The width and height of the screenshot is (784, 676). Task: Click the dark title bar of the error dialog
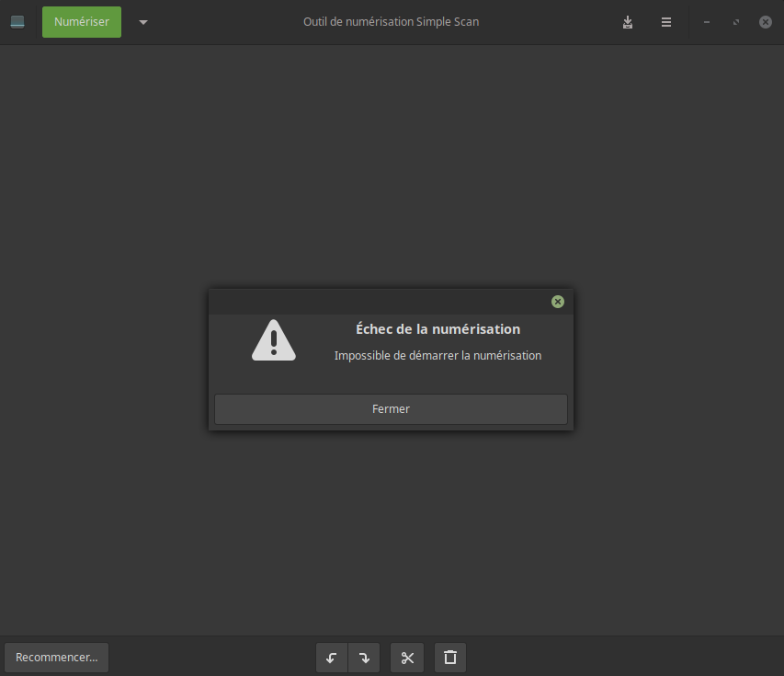[377, 302]
